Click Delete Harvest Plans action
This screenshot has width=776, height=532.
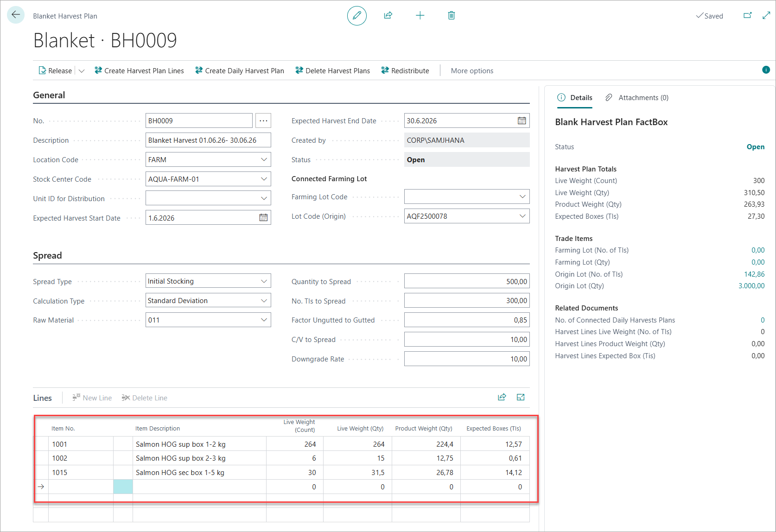(333, 71)
